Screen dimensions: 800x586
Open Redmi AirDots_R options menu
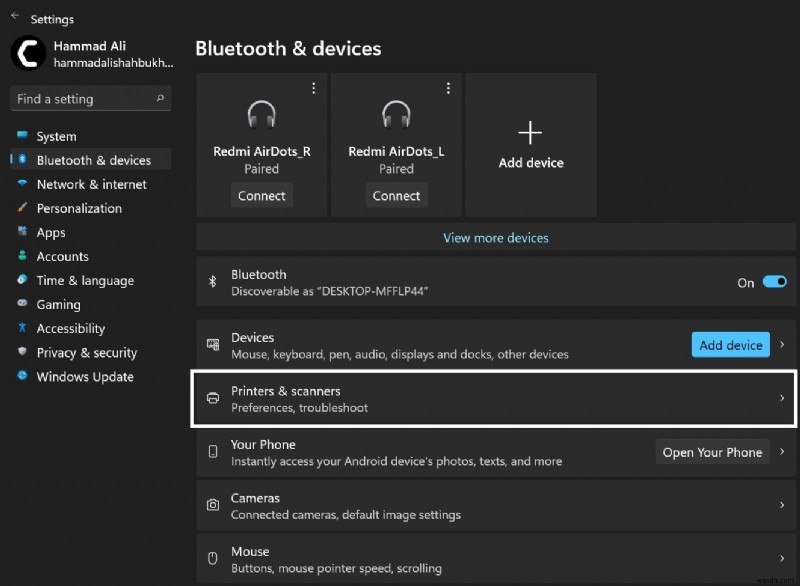(313, 87)
